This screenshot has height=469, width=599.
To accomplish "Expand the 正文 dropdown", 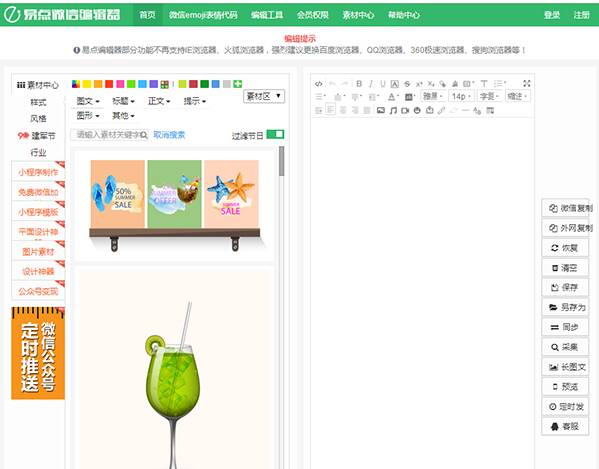I will pos(159,101).
